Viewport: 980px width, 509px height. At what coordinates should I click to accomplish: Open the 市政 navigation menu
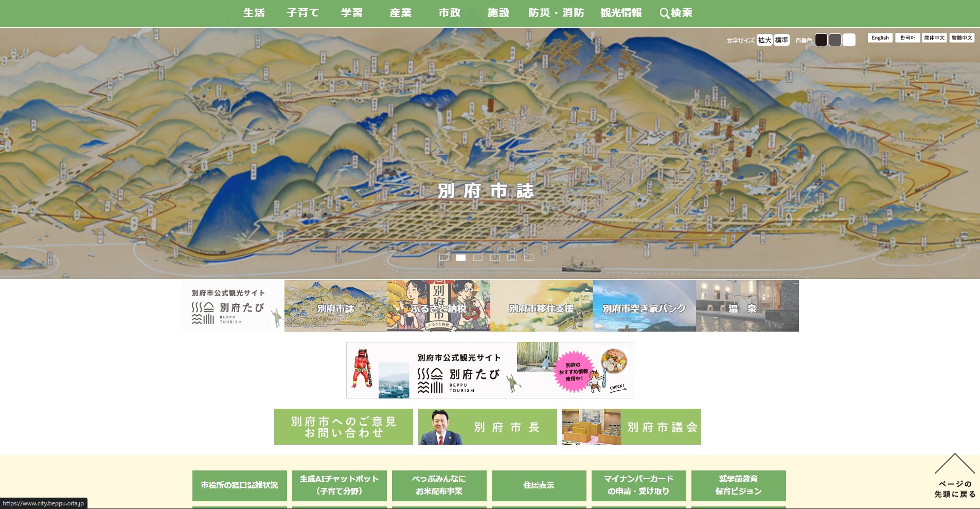(x=450, y=13)
